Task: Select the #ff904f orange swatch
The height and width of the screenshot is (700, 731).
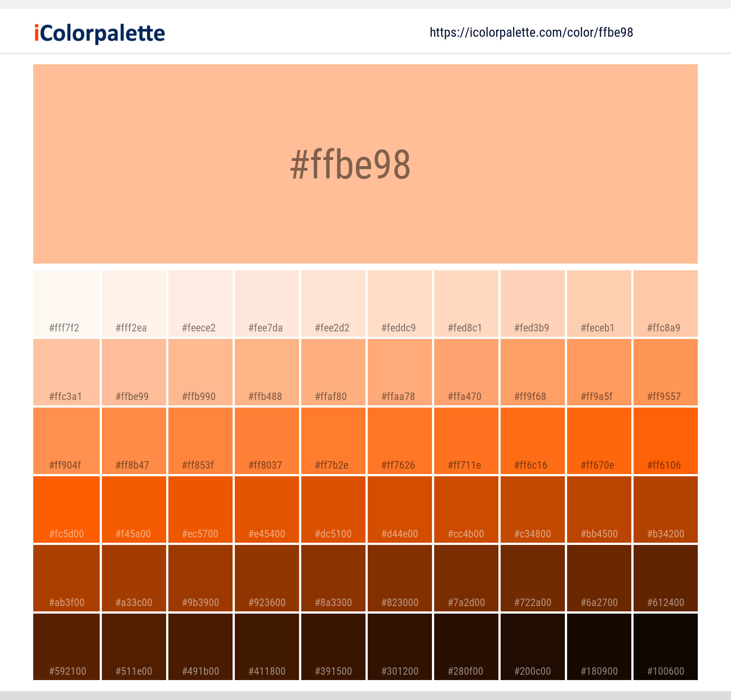Action: click(x=66, y=441)
